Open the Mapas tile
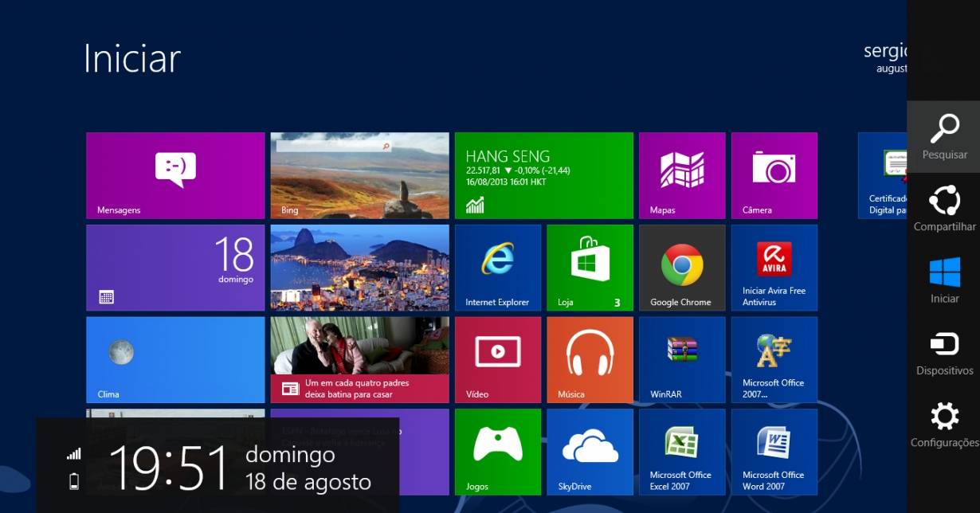980x513 pixels. point(682,175)
